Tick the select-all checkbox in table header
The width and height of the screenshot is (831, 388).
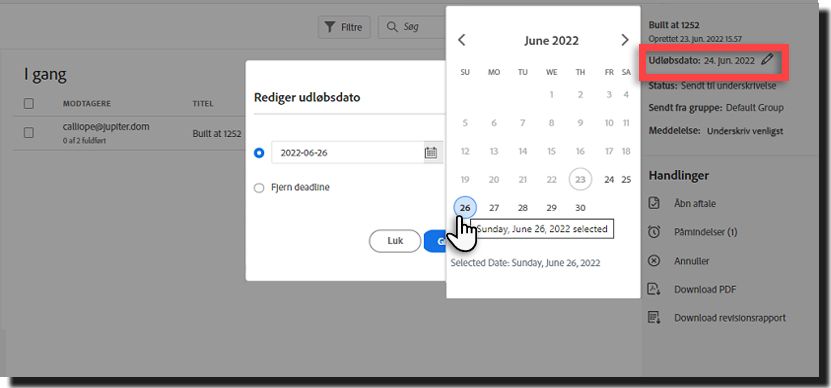pos(29,103)
